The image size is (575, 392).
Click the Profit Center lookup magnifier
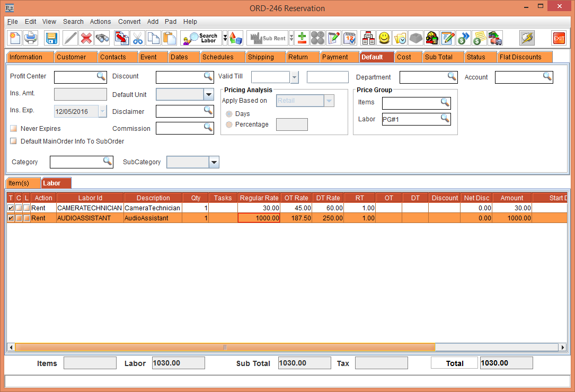101,77
